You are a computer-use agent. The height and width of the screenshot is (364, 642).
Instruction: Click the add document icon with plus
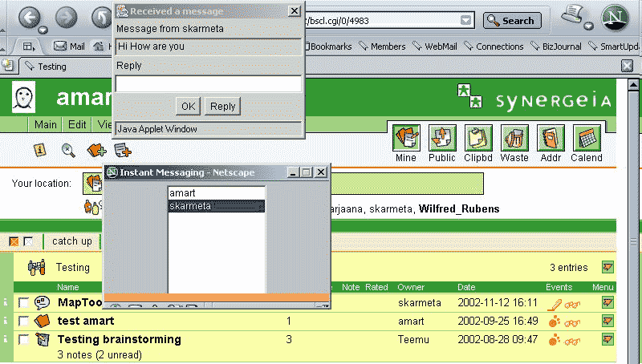coord(123,150)
